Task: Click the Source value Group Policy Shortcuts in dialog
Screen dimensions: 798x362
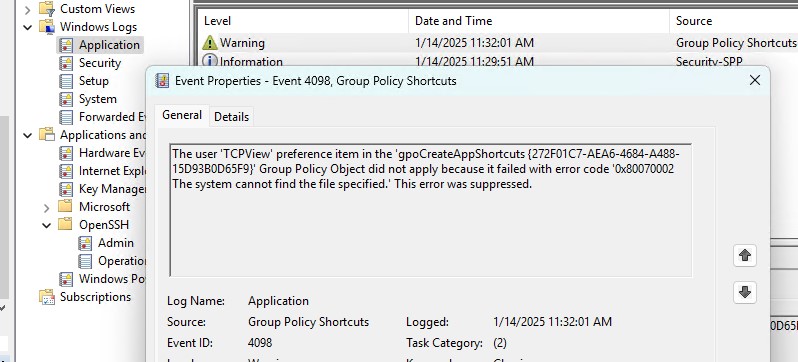Action: tap(308, 322)
